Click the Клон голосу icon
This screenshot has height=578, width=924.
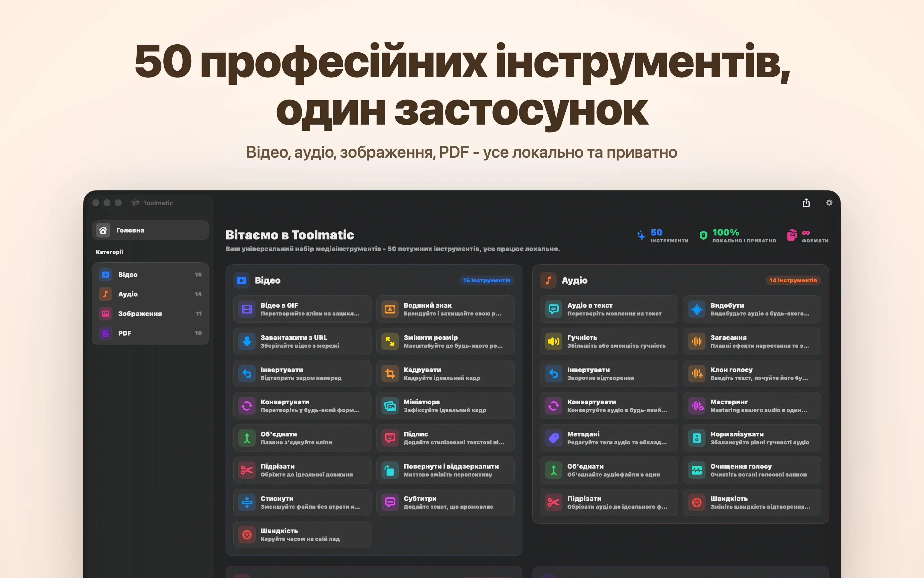[697, 373]
